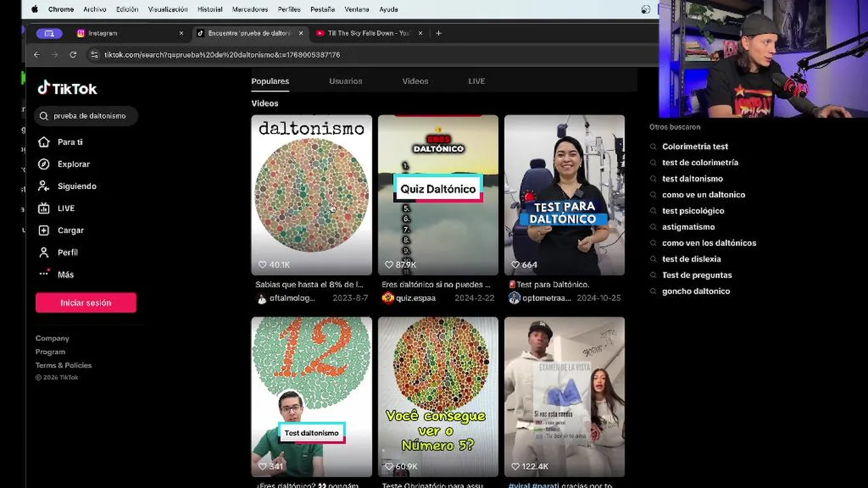Search suggestion test de dislexia
This screenshot has width=868, height=488.
pyautogui.click(x=691, y=259)
